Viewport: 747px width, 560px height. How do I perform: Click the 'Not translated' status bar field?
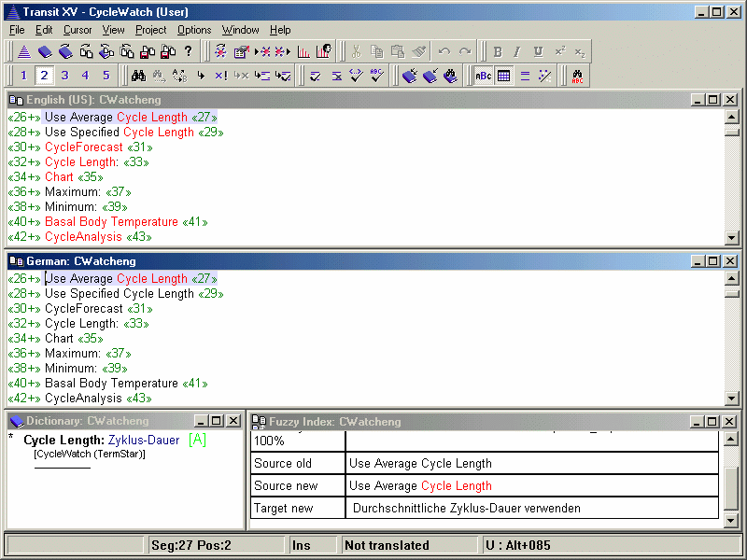(x=410, y=545)
